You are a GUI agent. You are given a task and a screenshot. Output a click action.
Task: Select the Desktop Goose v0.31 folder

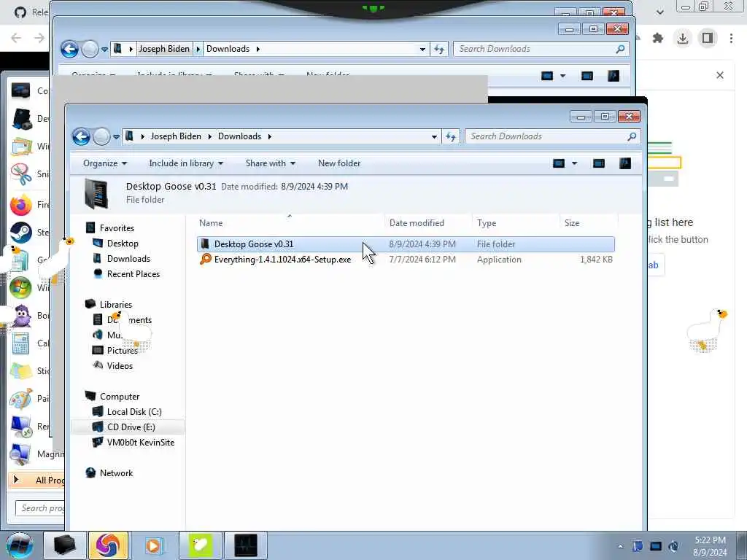point(406,244)
